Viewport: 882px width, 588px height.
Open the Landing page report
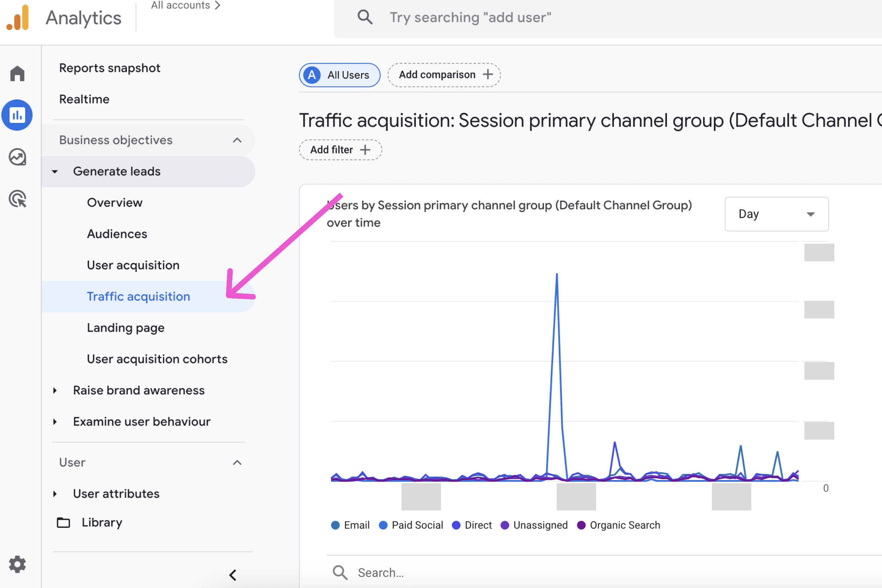pyautogui.click(x=126, y=328)
